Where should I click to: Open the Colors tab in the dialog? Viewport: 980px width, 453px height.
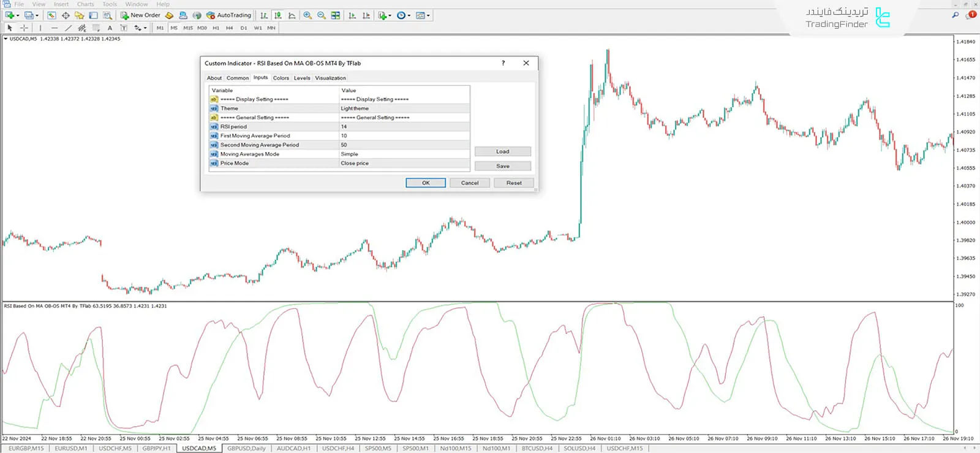pos(281,78)
